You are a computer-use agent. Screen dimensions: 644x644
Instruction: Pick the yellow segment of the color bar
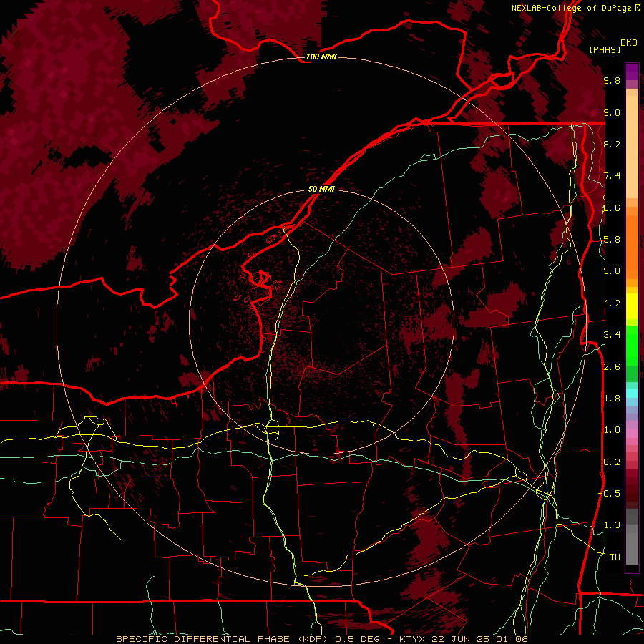coord(632,306)
